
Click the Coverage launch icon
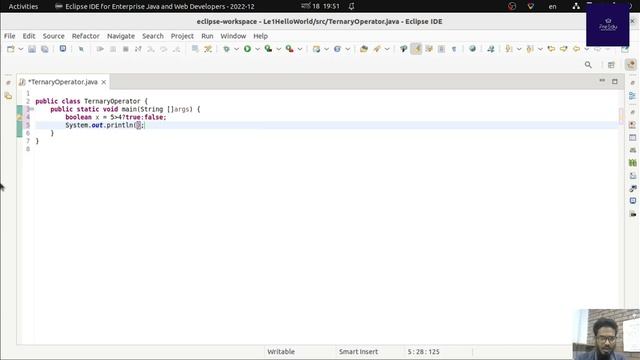[x=269, y=49]
